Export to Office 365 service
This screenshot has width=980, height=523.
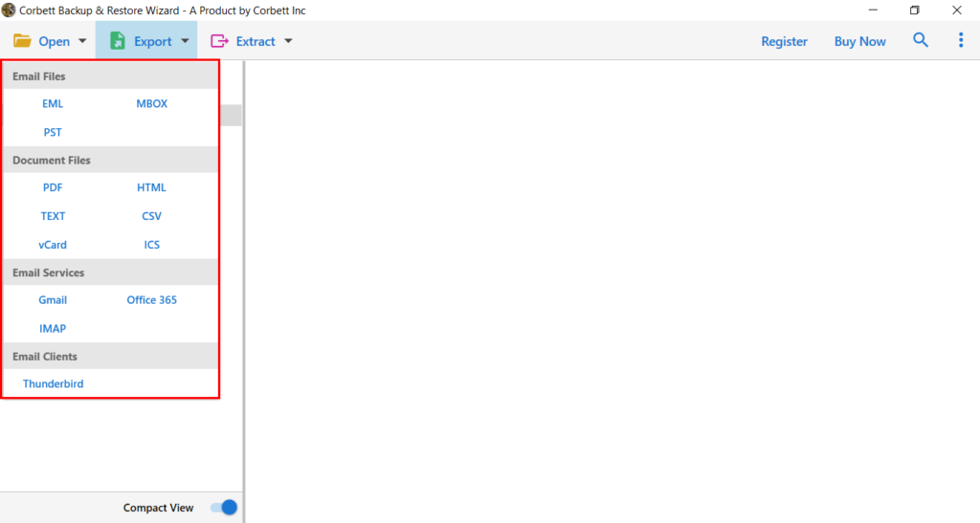pyautogui.click(x=152, y=299)
